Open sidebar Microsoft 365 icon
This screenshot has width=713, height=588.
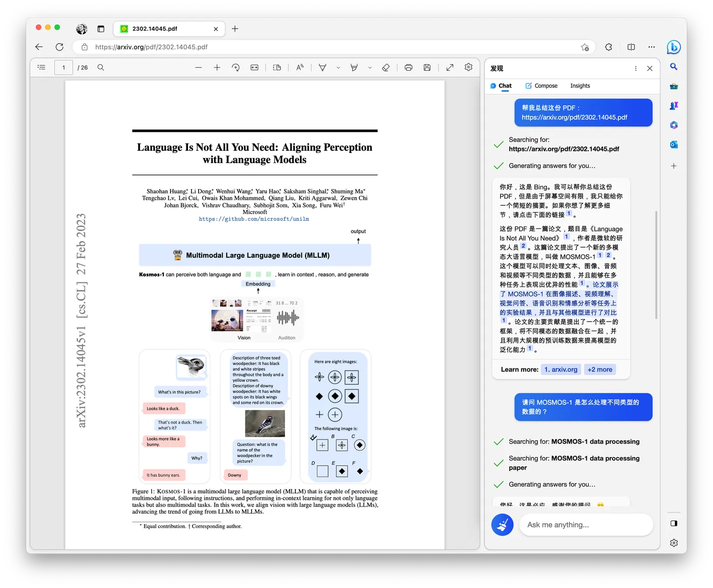(674, 125)
